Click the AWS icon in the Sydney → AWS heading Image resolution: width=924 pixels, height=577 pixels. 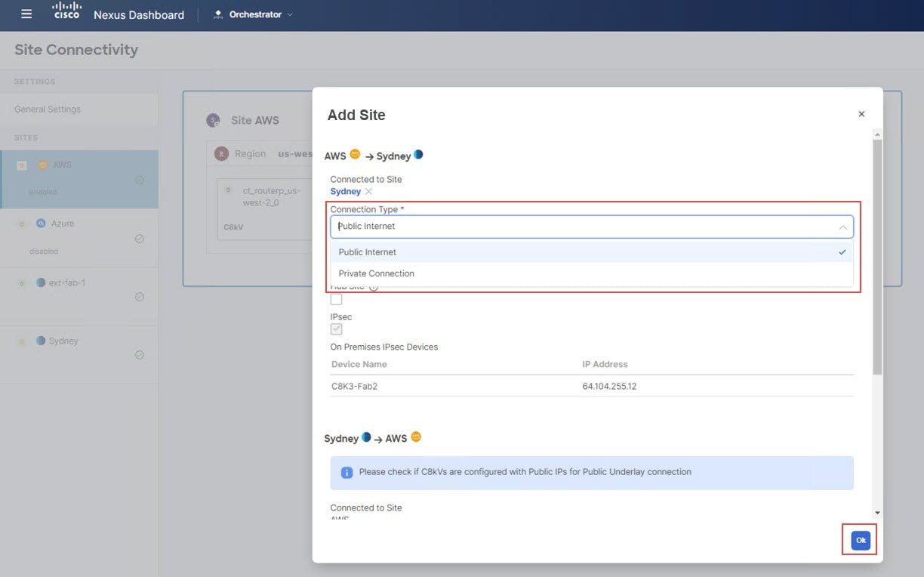[x=416, y=437]
